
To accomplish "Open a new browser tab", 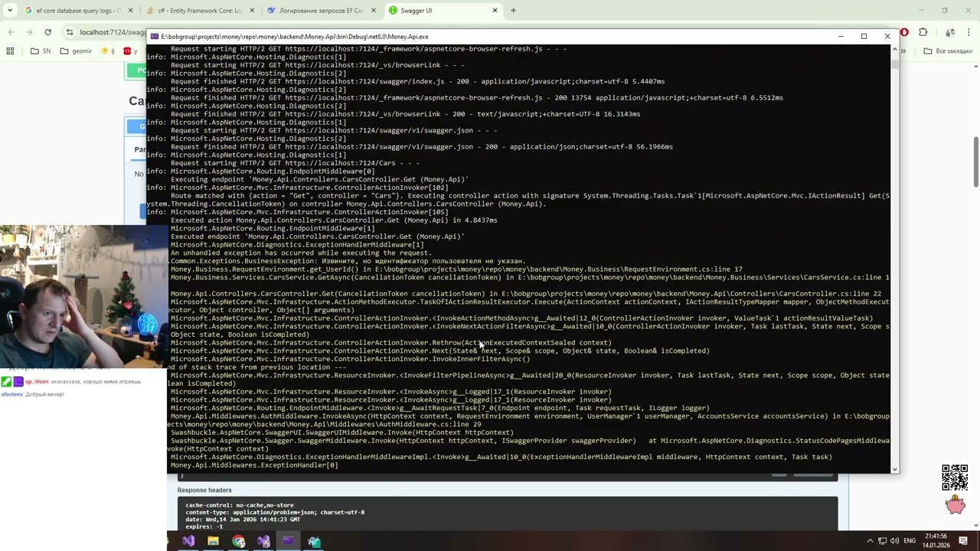I will [x=513, y=11].
